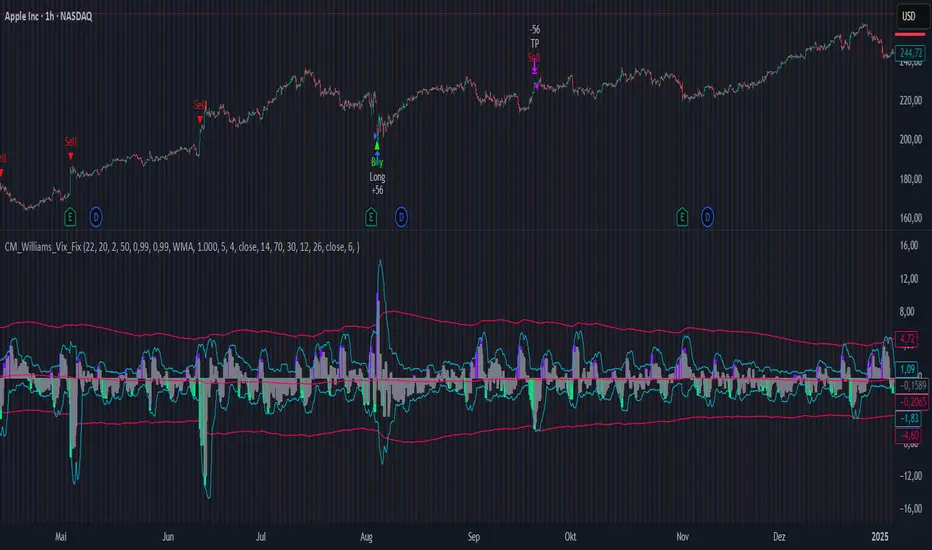
Task: Click the -56 TP trade label
Action: (535, 36)
